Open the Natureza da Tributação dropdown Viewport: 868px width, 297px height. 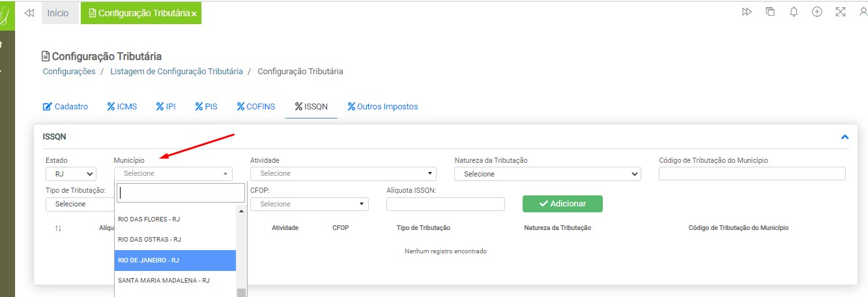pos(547,174)
